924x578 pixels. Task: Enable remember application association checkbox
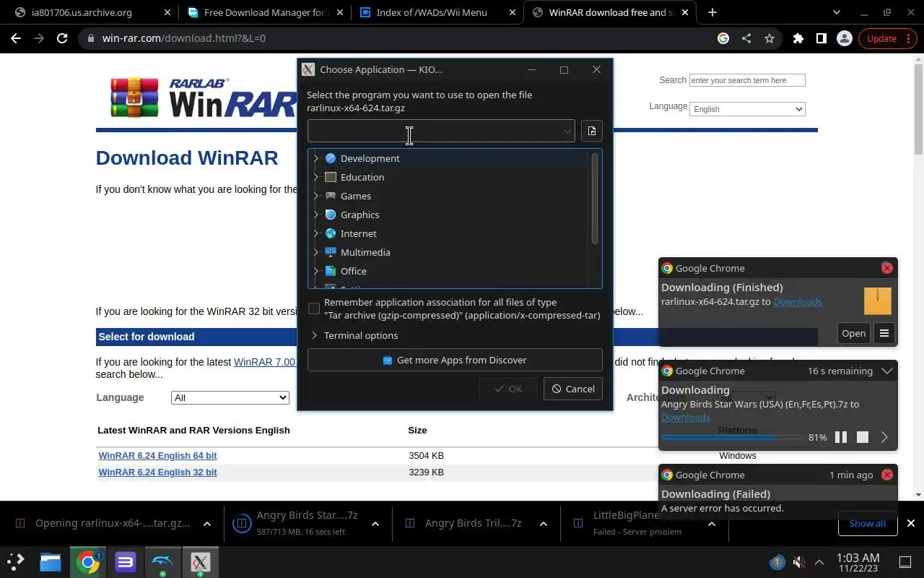pos(314,309)
